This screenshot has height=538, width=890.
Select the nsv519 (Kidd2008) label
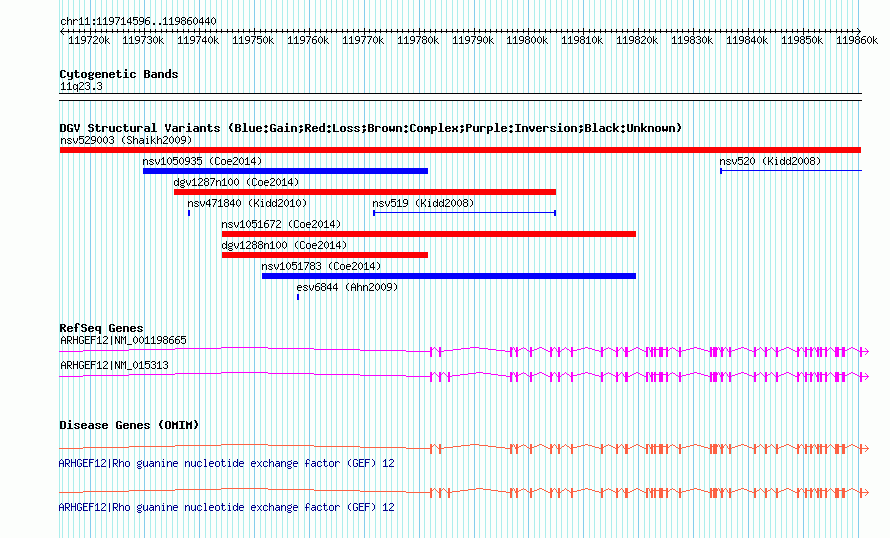pos(423,203)
